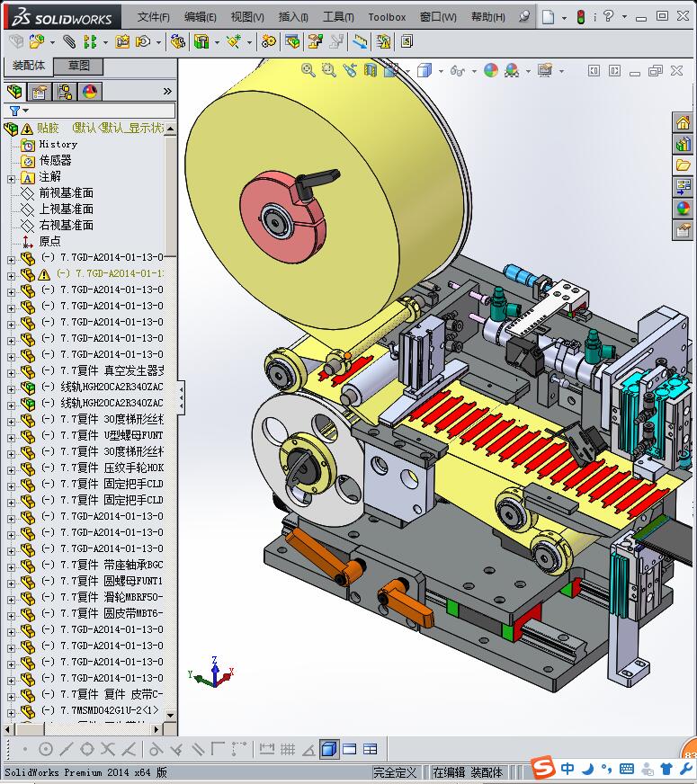The height and width of the screenshot is (784, 697).
Task: Click the Move Component icon
Action: coord(143,42)
